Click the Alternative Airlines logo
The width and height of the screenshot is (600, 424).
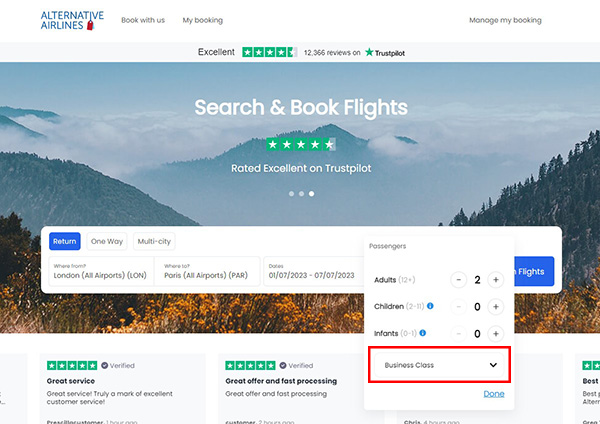[x=72, y=20]
